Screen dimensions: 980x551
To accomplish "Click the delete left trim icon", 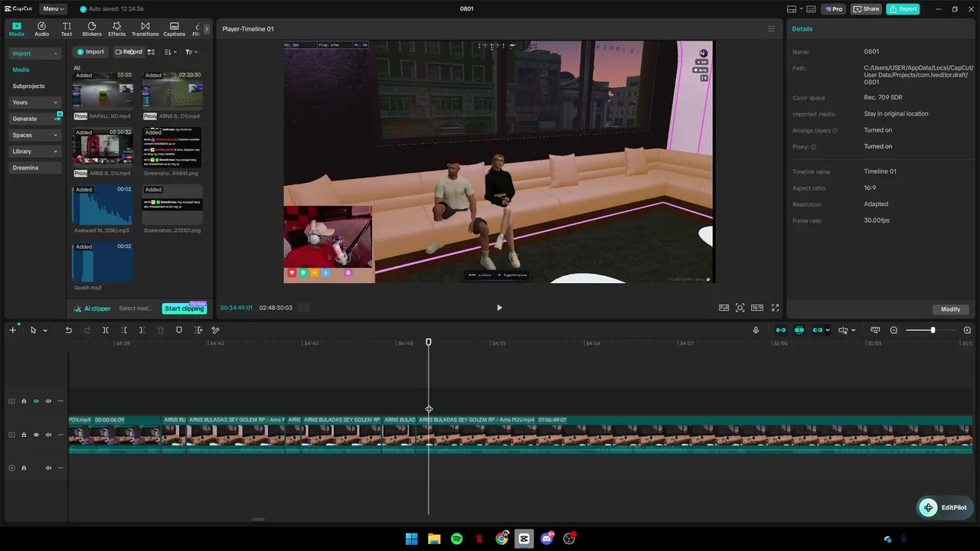I will [124, 330].
